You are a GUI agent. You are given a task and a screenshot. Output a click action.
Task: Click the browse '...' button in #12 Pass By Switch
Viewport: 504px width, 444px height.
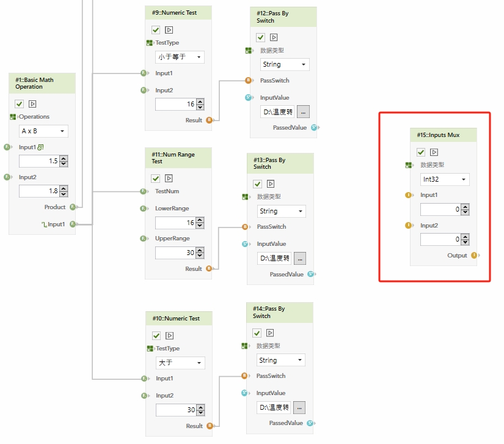click(304, 111)
